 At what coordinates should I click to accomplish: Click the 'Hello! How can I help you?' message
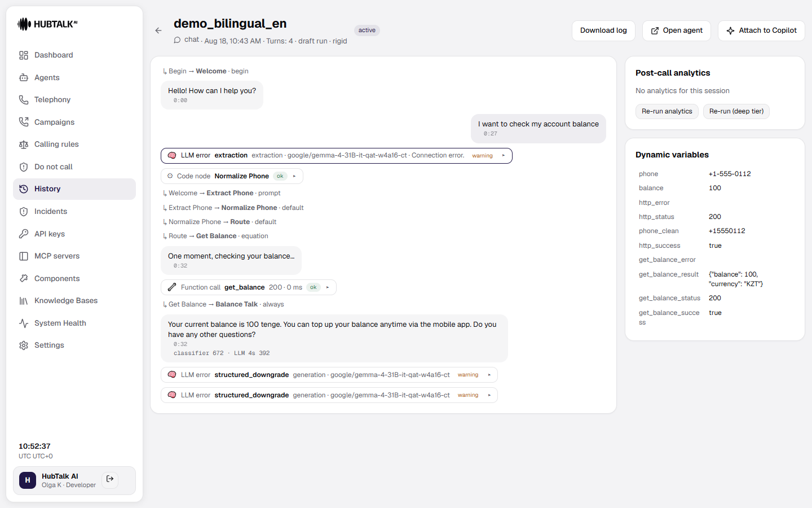pyautogui.click(x=212, y=94)
